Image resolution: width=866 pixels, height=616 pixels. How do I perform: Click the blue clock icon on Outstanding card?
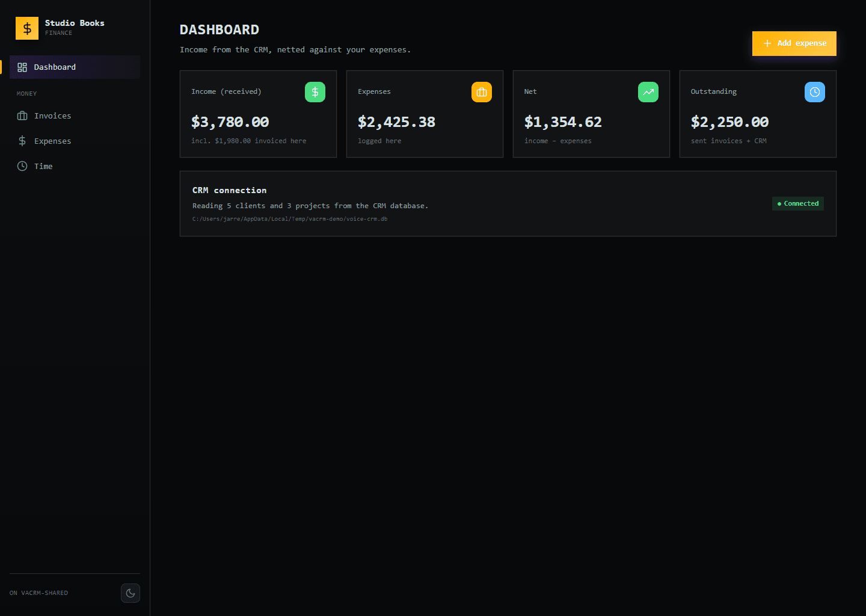[815, 92]
